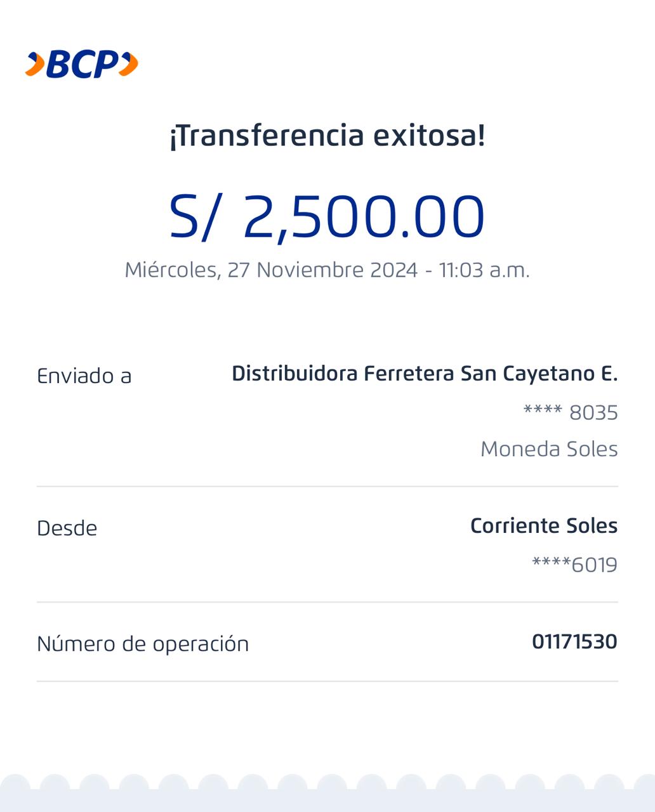Select operation number 01171530
Screen dimensions: 655x812
pos(574,642)
